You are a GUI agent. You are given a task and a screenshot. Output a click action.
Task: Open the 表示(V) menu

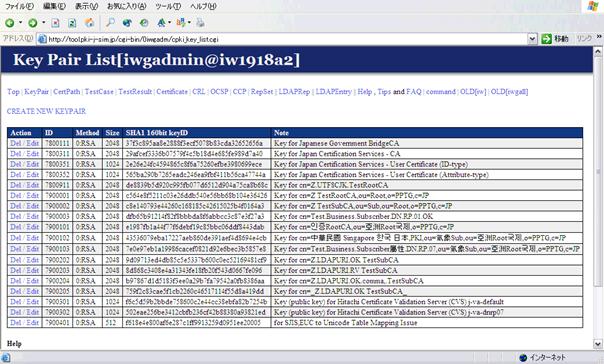[x=86, y=6]
